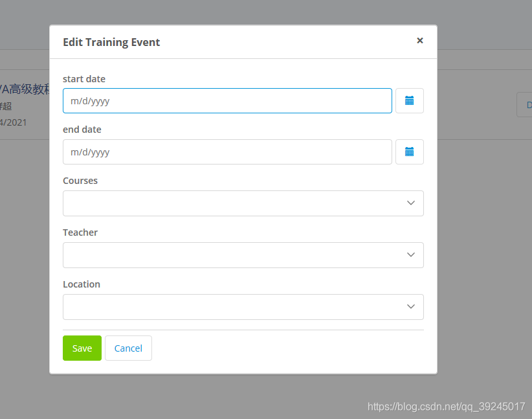Click the blog.csdn.net watermark URL
532x419 pixels.
447,407
